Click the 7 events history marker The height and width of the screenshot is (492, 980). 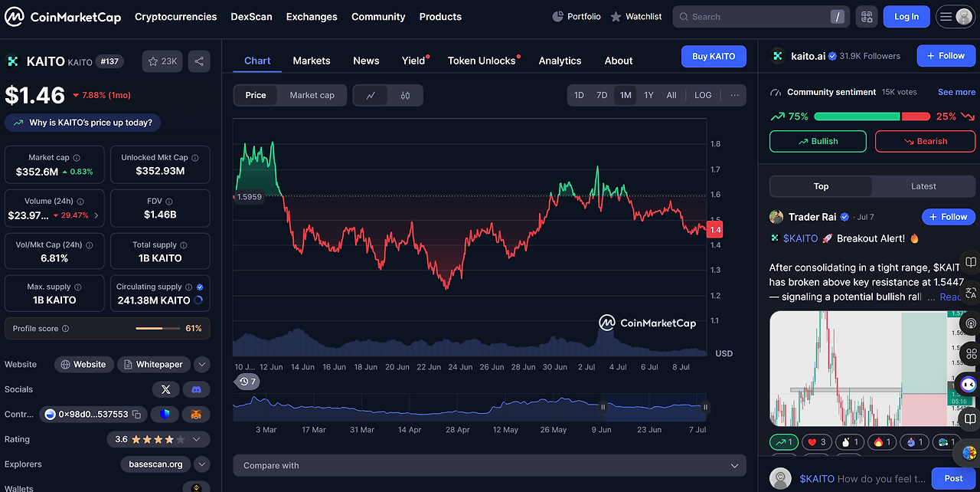click(247, 381)
